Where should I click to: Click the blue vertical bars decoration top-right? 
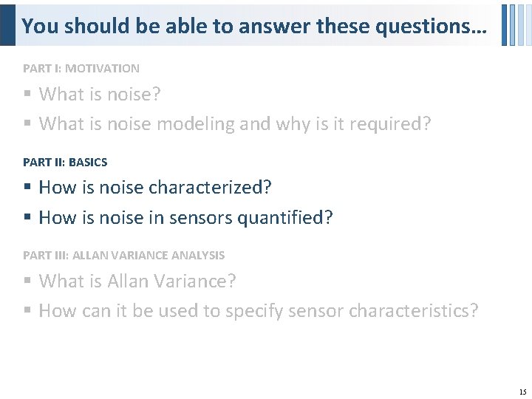pos(514,25)
